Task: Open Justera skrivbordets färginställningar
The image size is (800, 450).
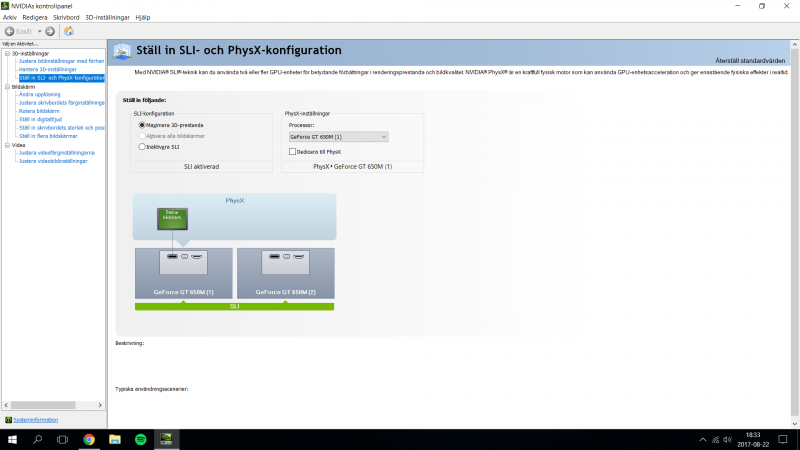Action: [x=61, y=103]
